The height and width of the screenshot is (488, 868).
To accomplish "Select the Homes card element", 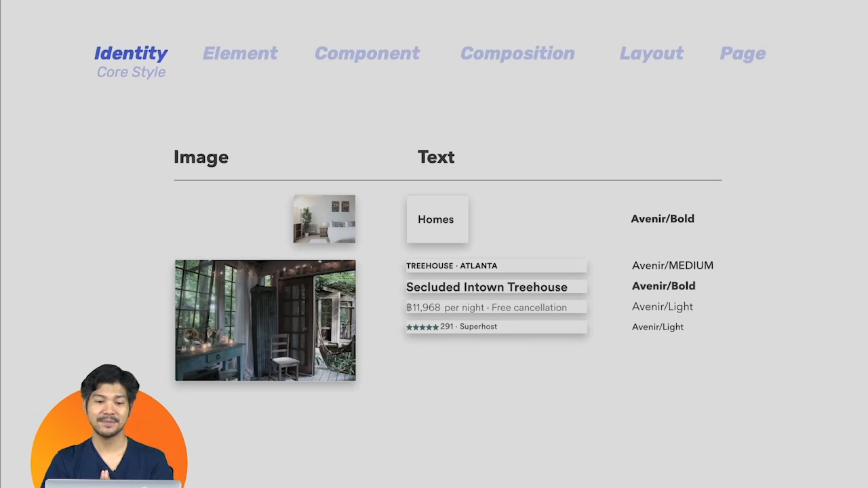I will [436, 219].
